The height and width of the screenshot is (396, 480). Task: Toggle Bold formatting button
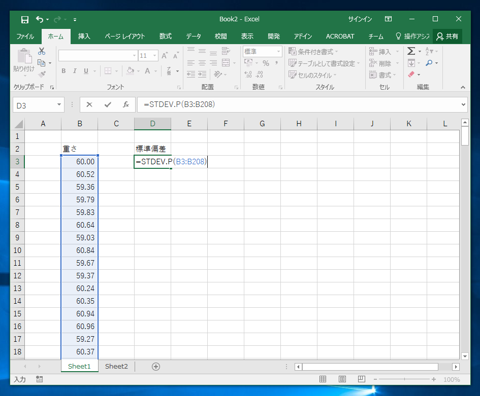(x=63, y=71)
